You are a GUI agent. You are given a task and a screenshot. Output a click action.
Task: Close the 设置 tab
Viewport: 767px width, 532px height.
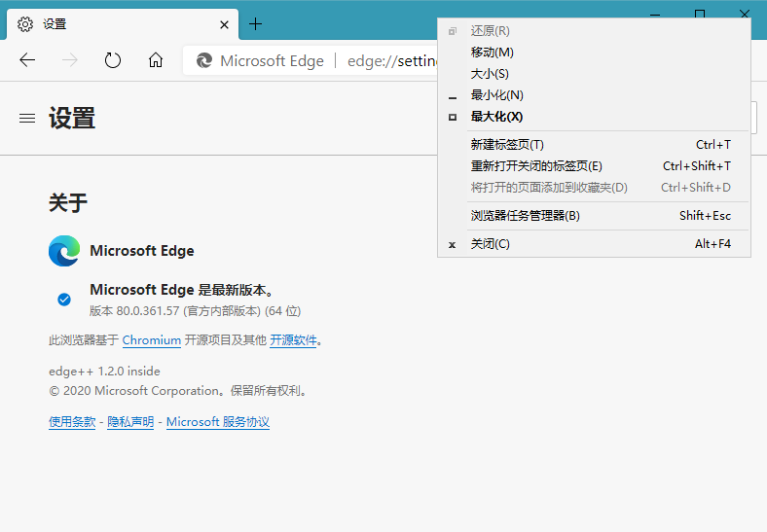[224, 24]
